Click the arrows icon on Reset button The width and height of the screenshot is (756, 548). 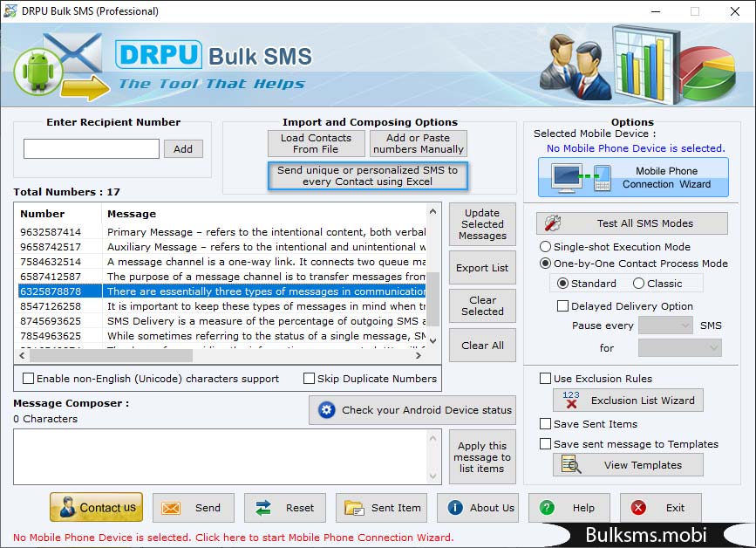(x=263, y=508)
